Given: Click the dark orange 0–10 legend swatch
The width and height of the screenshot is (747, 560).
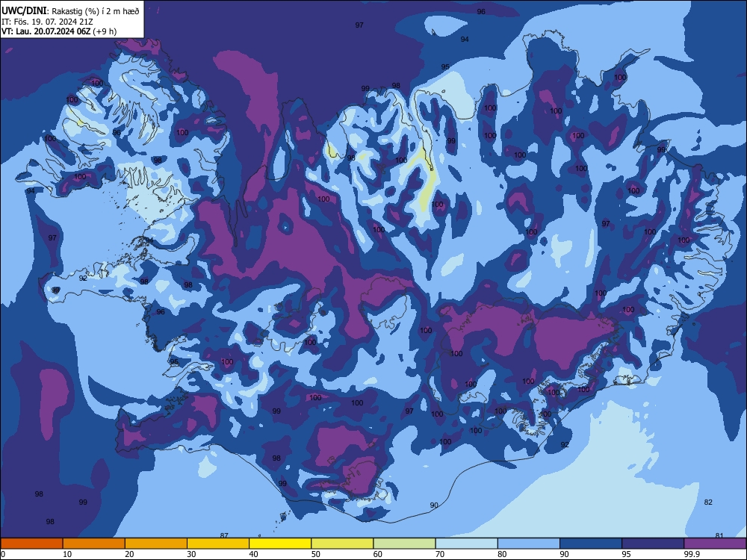Looking at the screenshot, I should coord(31,544).
